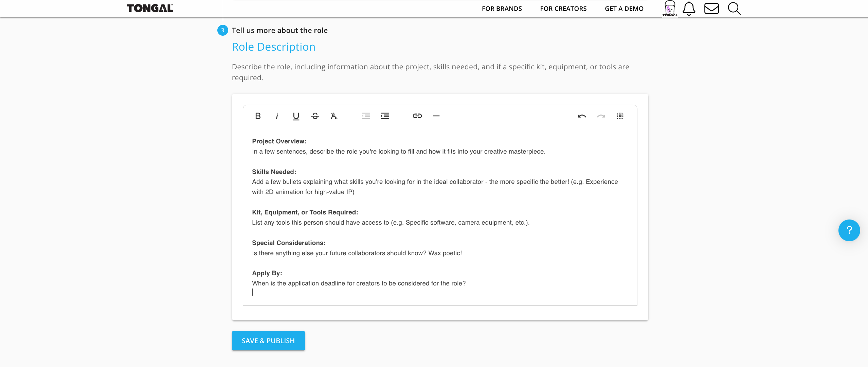Insert a link with chain icon

(x=417, y=116)
